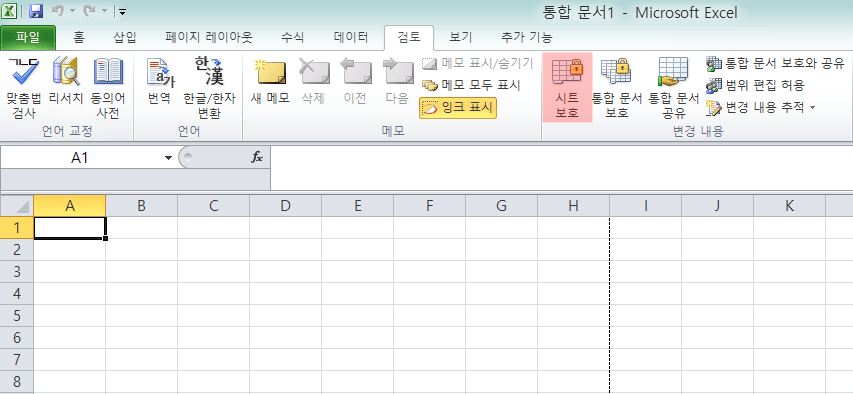Image resolution: width=853 pixels, height=394 pixels.
Task: Open the Name Box dropdown arrow
Action: 169,158
